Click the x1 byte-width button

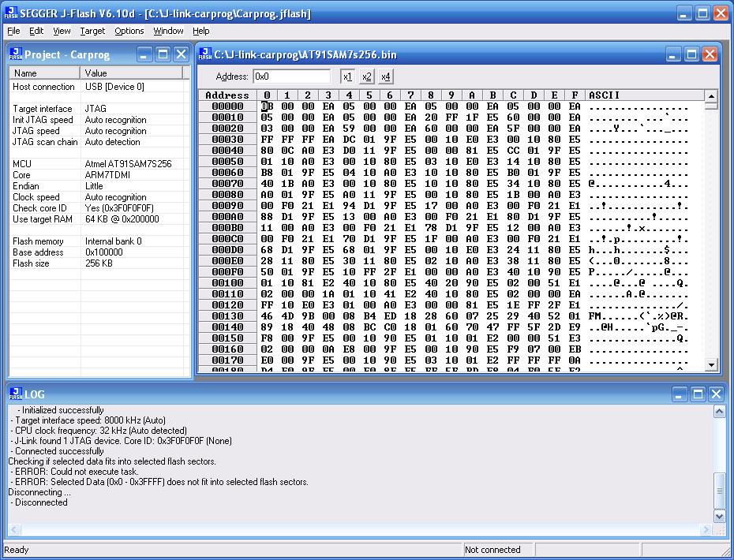click(x=347, y=77)
